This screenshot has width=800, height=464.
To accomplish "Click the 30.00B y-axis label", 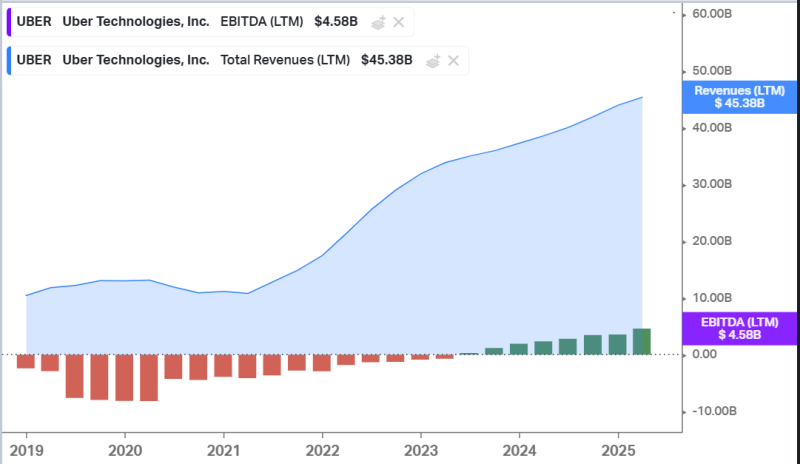I will pyautogui.click(x=712, y=184).
